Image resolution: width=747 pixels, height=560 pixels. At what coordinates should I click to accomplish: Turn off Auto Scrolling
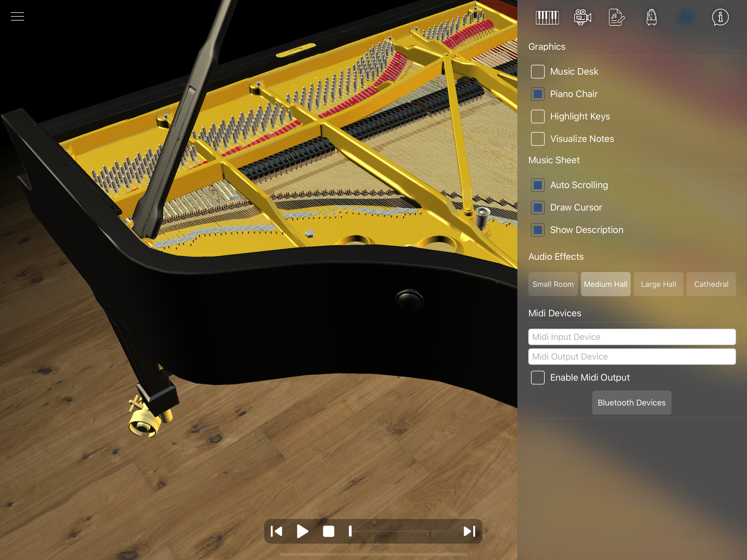click(x=538, y=185)
